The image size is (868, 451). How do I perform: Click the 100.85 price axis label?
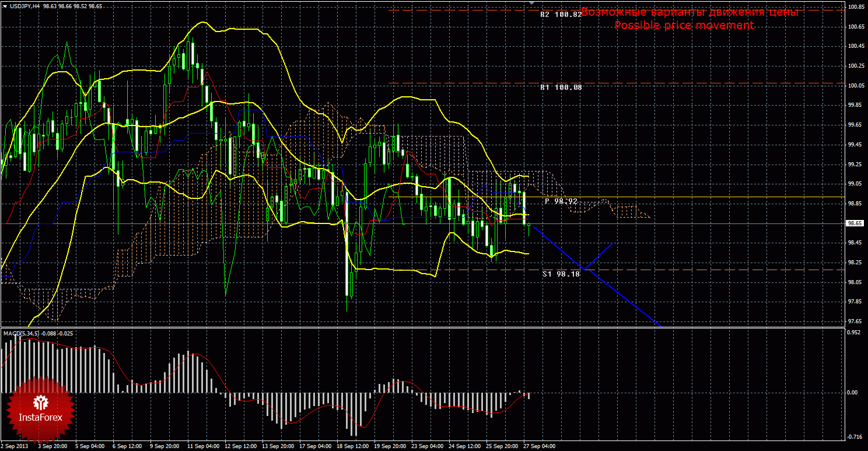pyautogui.click(x=856, y=7)
